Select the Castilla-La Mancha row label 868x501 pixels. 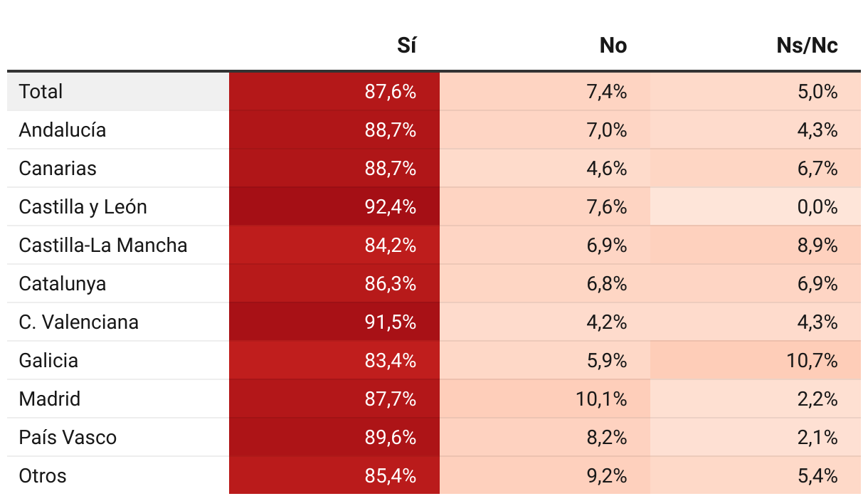[x=103, y=245]
